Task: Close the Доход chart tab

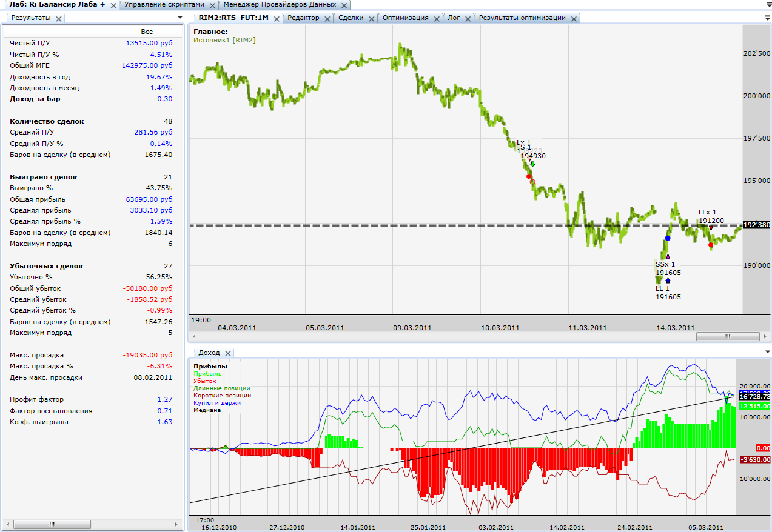Action: [228, 353]
